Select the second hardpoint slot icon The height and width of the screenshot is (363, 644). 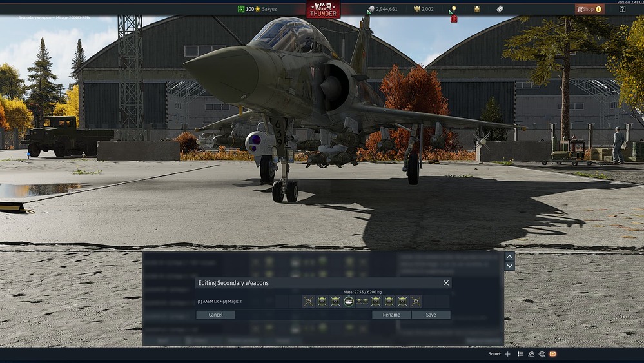pos(322,301)
